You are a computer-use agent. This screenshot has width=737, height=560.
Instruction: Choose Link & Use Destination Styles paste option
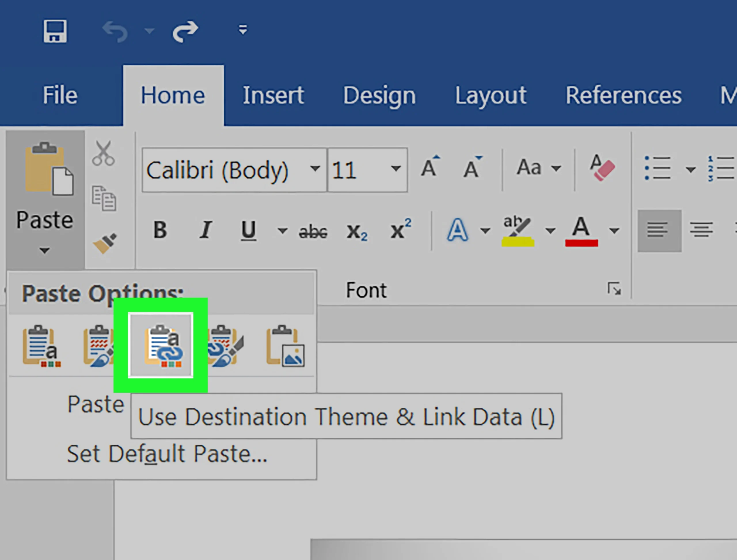[x=226, y=346]
